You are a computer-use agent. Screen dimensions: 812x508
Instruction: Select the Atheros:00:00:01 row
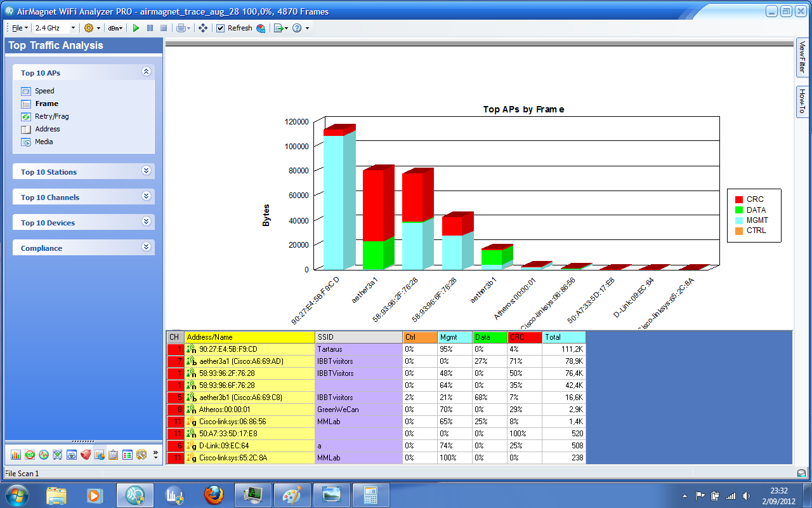coord(376,410)
